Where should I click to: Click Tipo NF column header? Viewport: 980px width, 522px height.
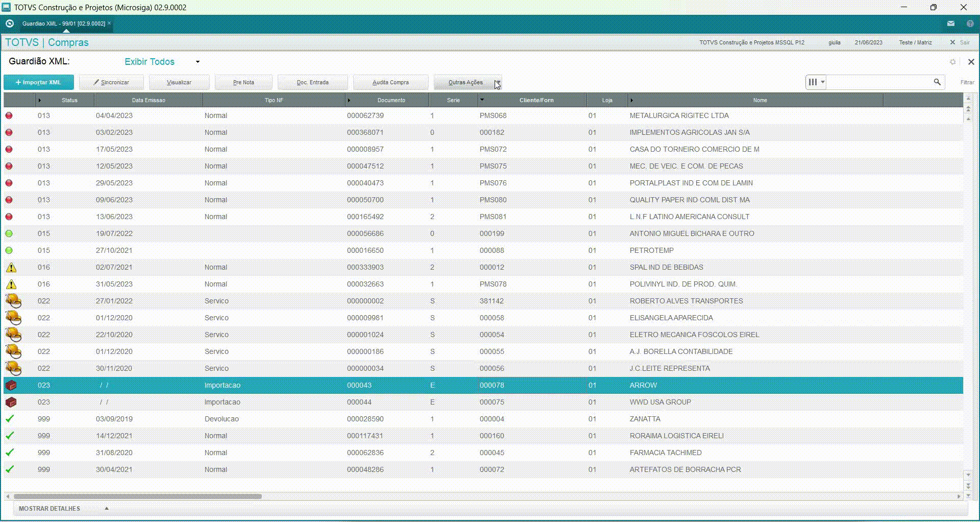pyautogui.click(x=274, y=100)
